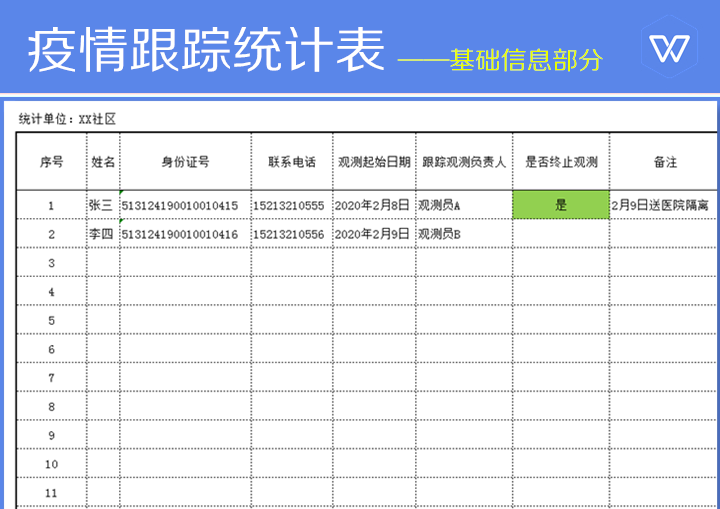This screenshot has width=720, height=509.
Task: Click the 是否终止观测 header cell
Action: pyautogui.click(x=561, y=162)
